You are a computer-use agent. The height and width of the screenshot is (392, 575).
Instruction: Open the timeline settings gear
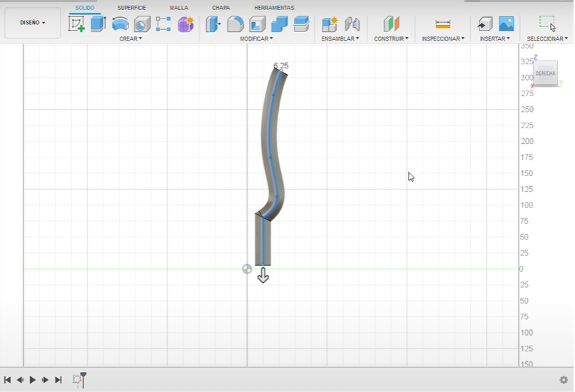click(x=564, y=380)
